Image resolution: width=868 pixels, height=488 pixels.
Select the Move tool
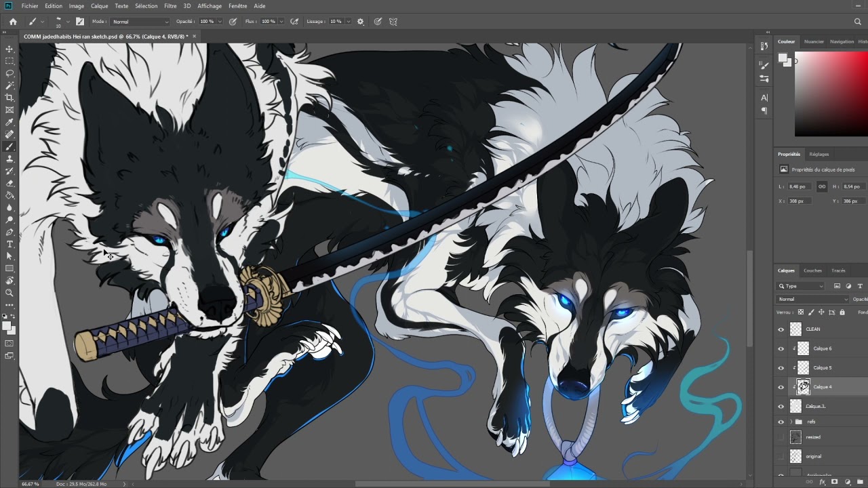click(x=9, y=49)
